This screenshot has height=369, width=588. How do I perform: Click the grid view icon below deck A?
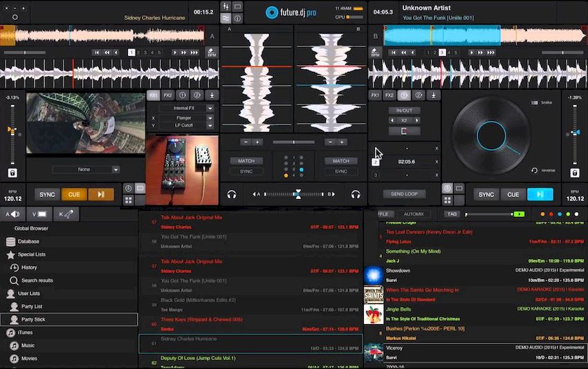pyautogui.click(x=128, y=201)
